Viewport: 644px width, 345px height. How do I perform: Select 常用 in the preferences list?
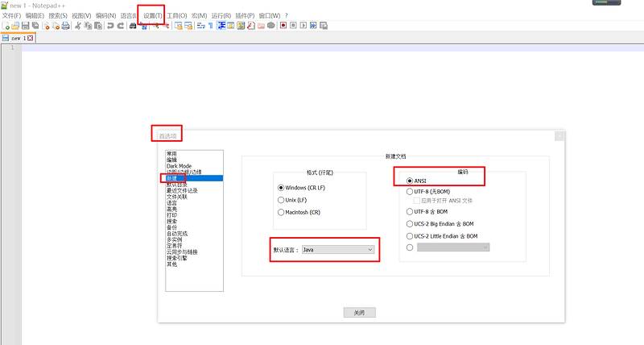[x=171, y=154]
